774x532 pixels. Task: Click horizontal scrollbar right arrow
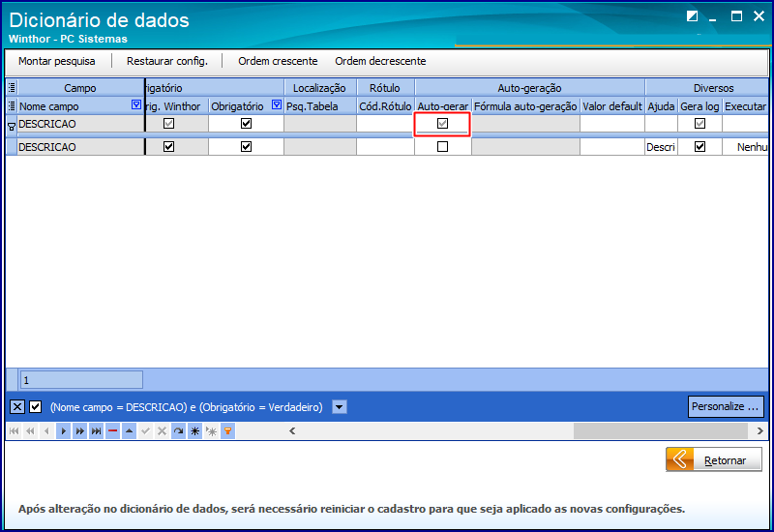[x=759, y=430]
